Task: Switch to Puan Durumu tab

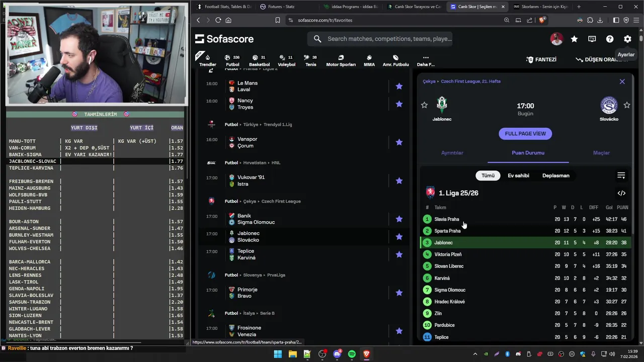Action: point(528,153)
